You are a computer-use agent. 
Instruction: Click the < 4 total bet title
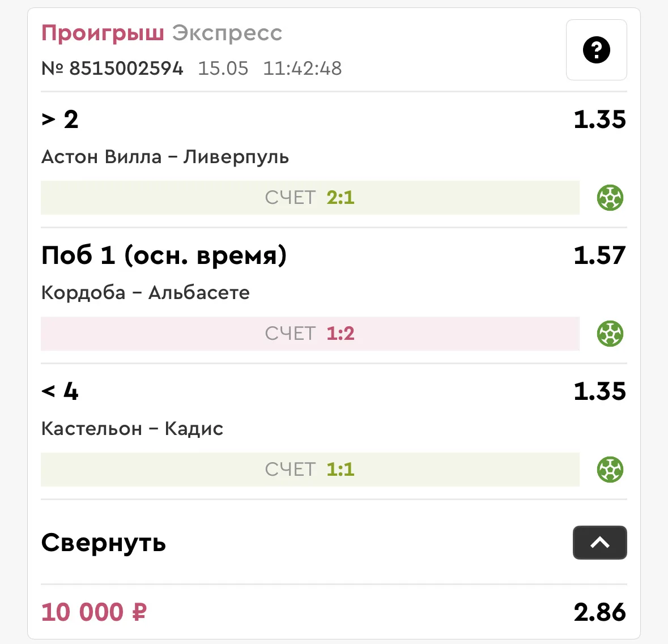[x=60, y=391]
